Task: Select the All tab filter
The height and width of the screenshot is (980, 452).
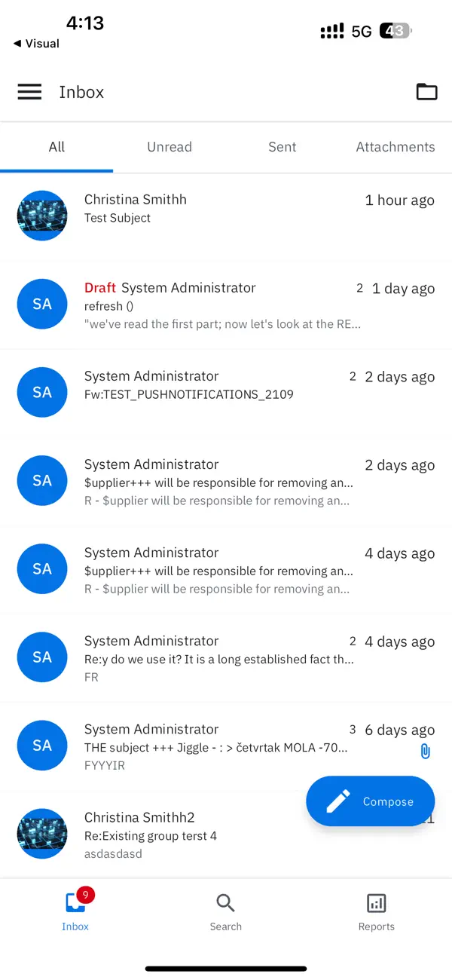Action: 56,146
